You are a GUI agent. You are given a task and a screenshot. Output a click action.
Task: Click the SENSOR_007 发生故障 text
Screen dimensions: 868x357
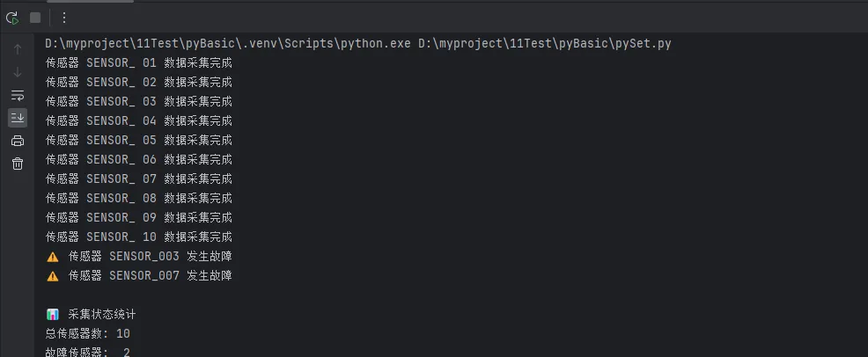click(171, 276)
